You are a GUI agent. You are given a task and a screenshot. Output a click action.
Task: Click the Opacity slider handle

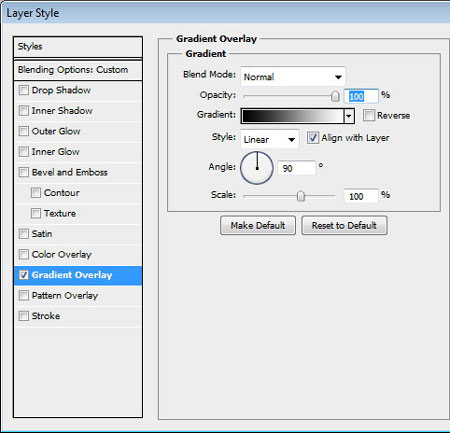[x=335, y=96]
